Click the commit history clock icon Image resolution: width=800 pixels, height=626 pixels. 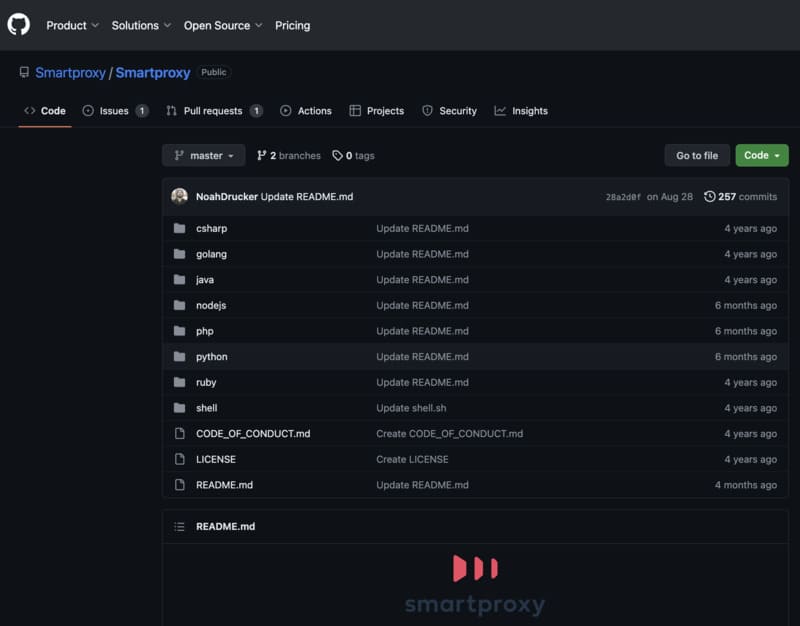[x=709, y=196]
